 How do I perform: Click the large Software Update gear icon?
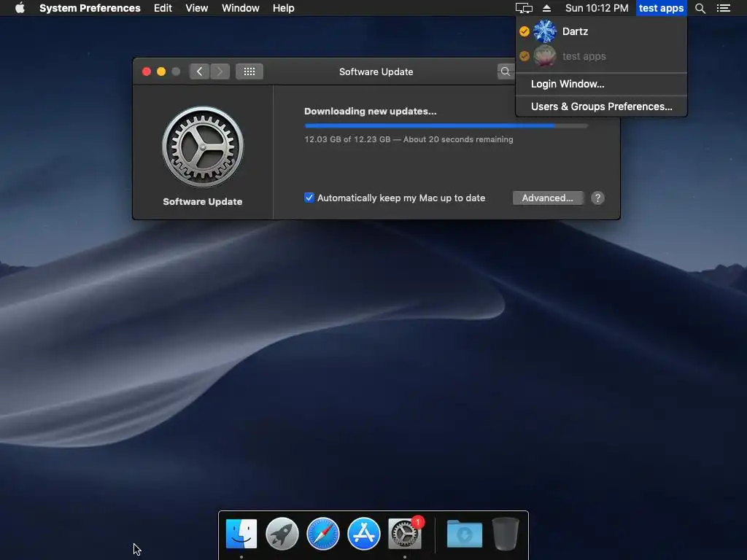click(203, 147)
